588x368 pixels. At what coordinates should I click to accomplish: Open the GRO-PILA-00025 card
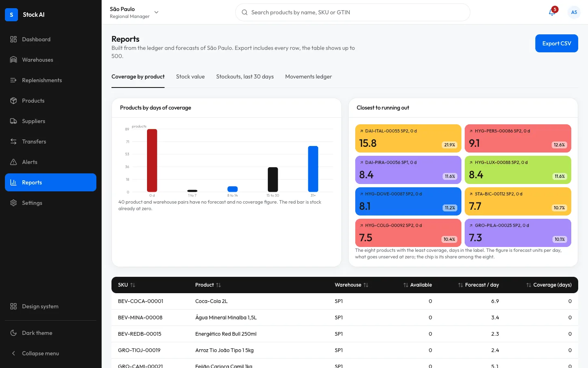[x=518, y=233]
